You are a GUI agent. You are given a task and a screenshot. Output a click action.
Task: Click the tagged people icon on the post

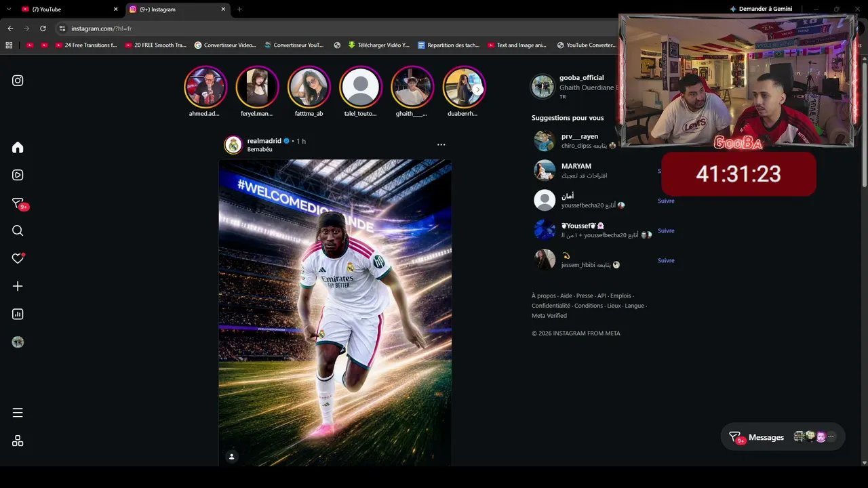[x=232, y=457]
